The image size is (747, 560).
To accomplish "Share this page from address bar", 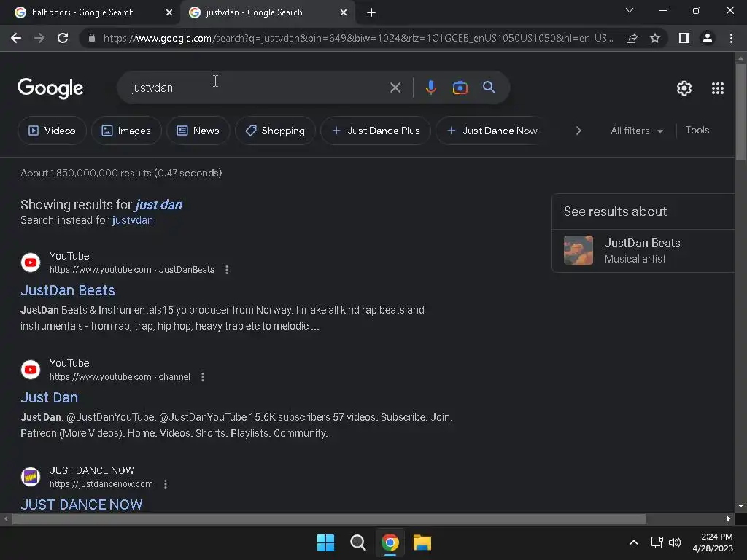I will [632, 38].
